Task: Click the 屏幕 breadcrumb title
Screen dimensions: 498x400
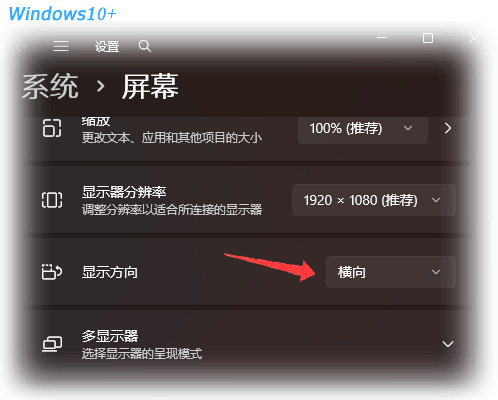Action: [150, 87]
